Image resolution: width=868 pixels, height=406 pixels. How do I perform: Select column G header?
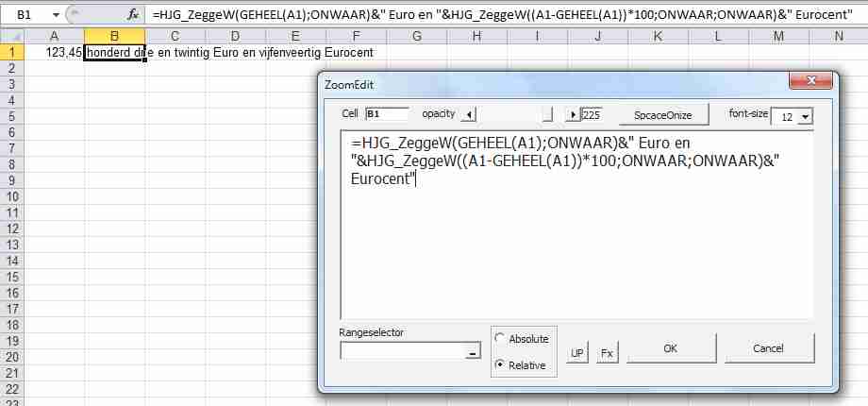[416, 37]
